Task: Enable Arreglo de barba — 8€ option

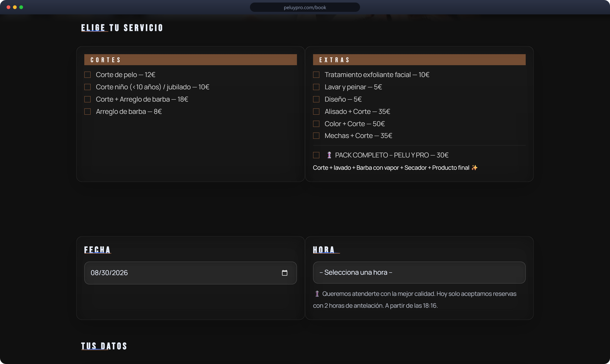Action: (x=88, y=112)
